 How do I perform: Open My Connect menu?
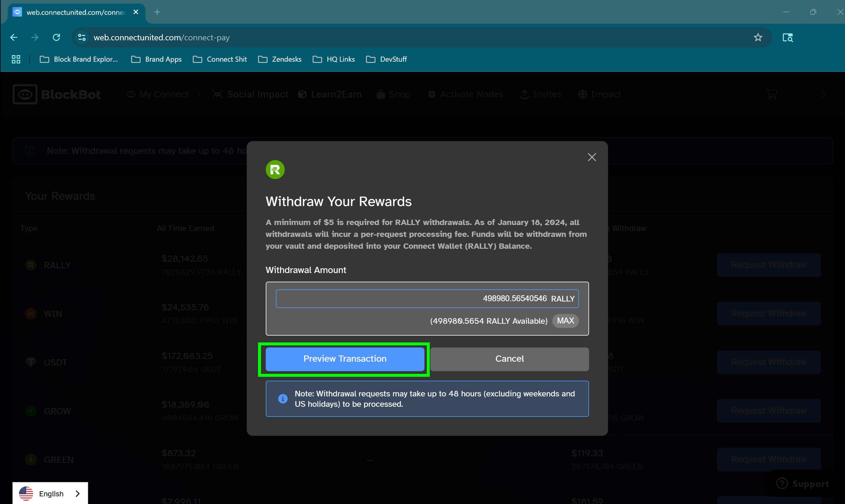tap(157, 94)
